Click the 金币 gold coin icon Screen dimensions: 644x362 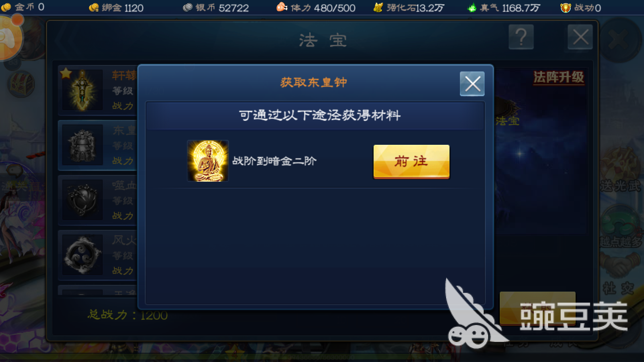[x=6, y=7]
